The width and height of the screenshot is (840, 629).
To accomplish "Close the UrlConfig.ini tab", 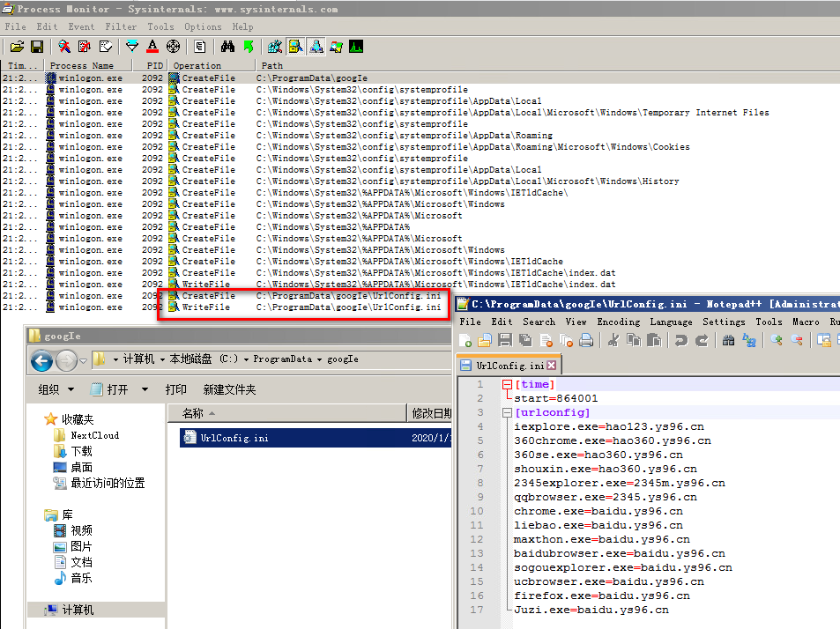I will click(x=551, y=366).
